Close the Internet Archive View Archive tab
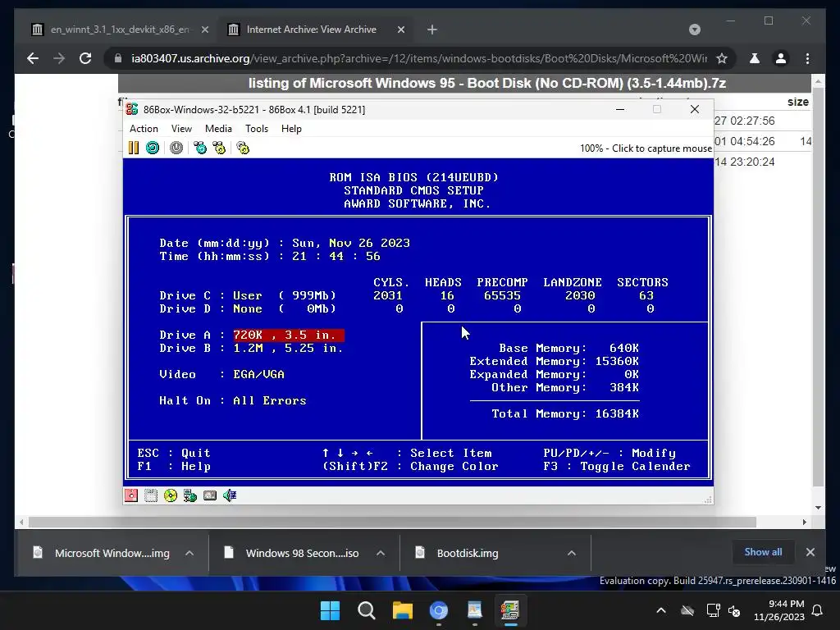 point(400,30)
